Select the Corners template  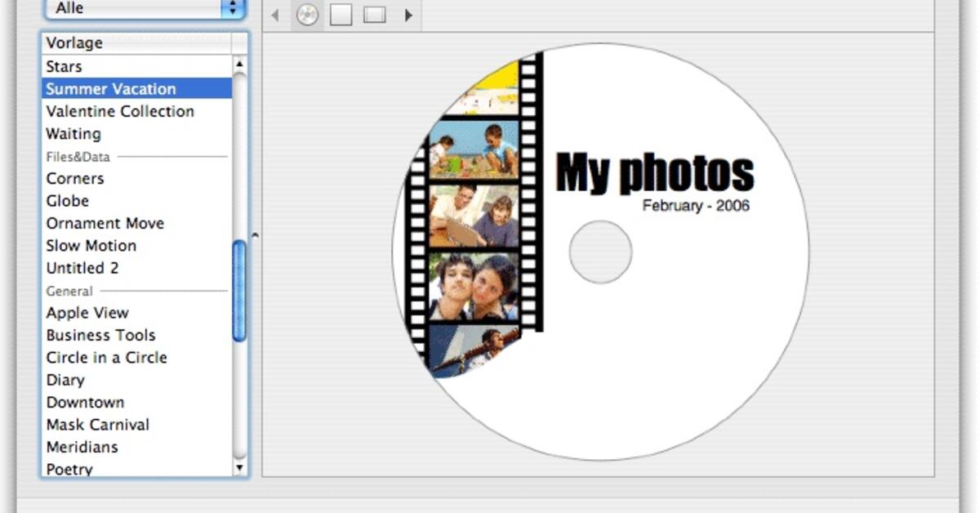point(137,178)
